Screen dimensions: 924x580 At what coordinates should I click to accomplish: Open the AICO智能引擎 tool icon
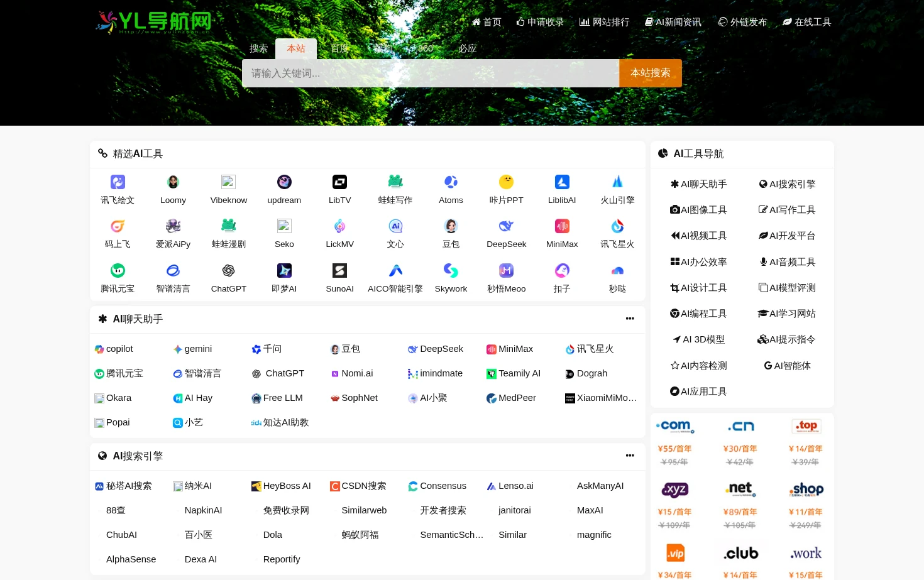tap(395, 271)
